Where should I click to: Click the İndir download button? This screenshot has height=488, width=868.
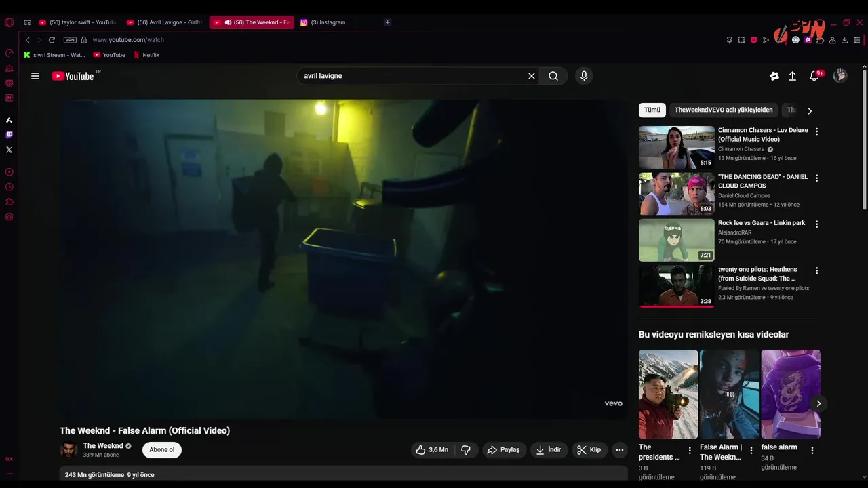549,449
